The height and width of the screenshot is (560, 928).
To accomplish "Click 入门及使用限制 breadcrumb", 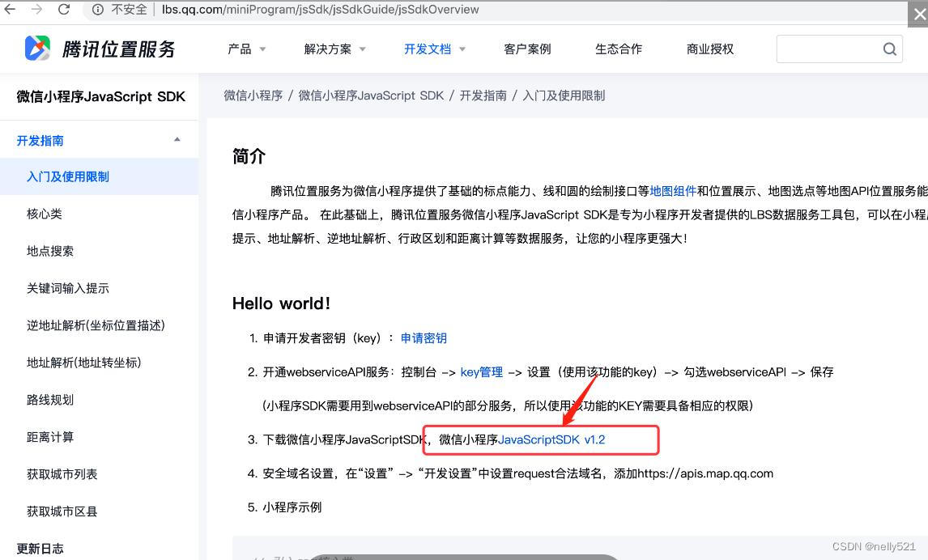I will pyautogui.click(x=564, y=95).
